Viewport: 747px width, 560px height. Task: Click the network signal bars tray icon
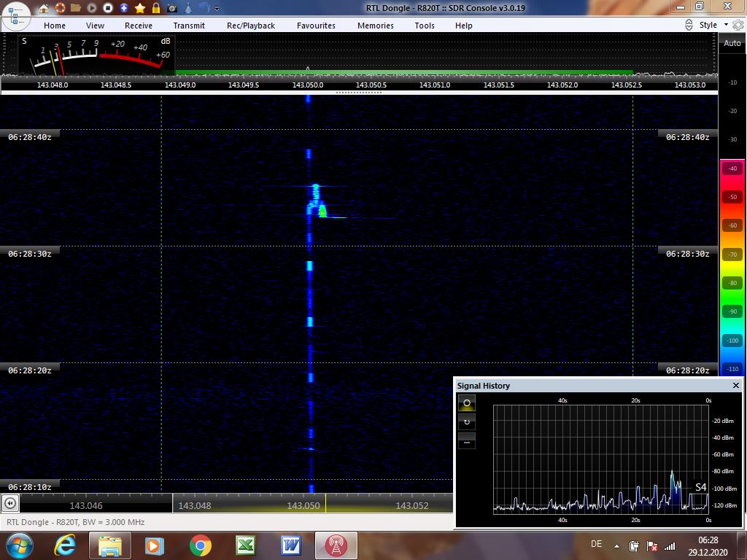(670, 546)
